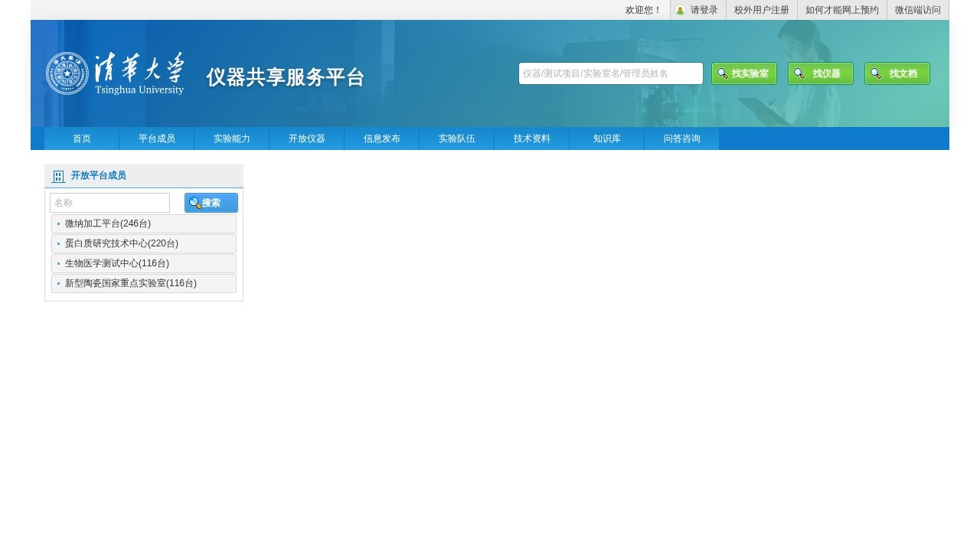
Task: Open 校外用户注册 registration link
Action: [761, 10]
